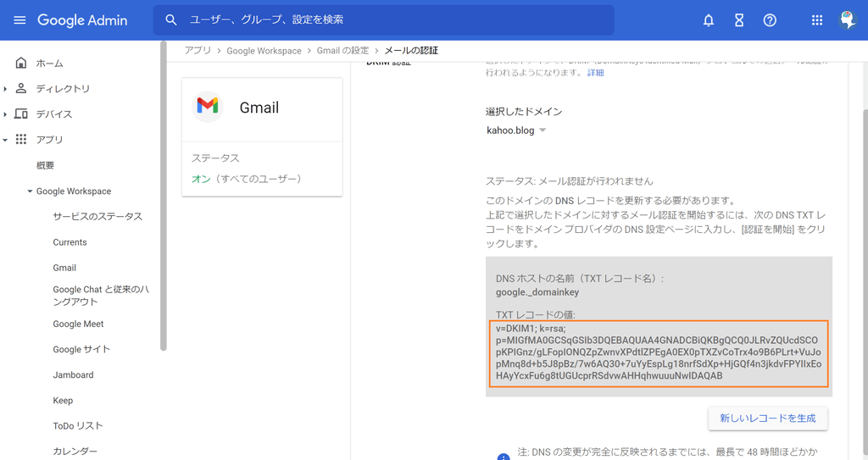Click the Gmail logo icon in card

208,106
